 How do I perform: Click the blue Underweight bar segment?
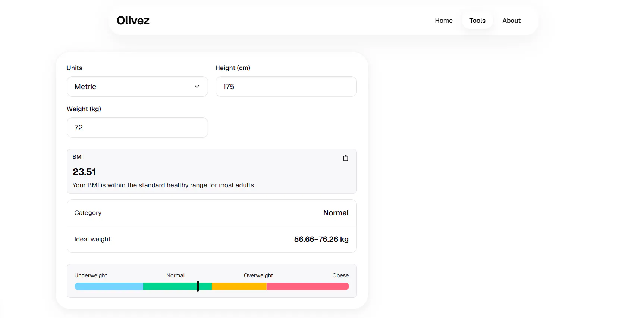pos(109,286)
